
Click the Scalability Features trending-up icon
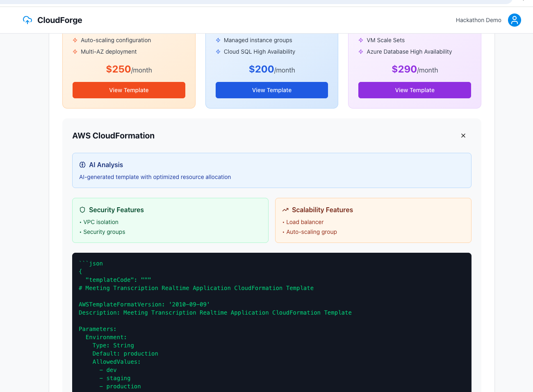pos(285,210)
